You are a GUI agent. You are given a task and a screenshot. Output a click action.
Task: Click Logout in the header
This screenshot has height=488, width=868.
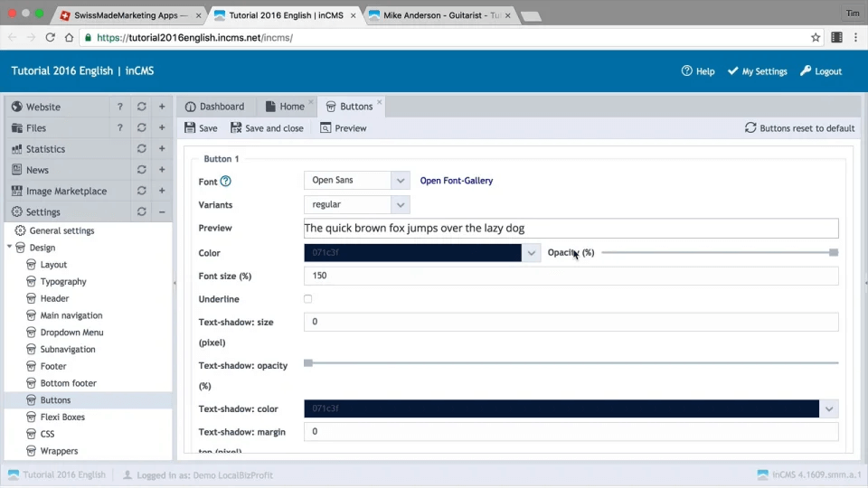click(821, 71)
